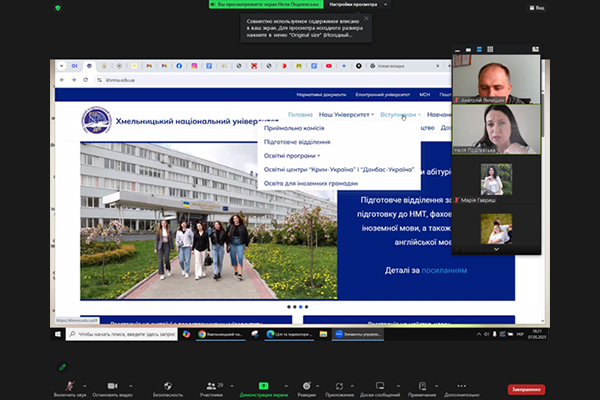Select Марія Гавриш avatar thumbnail
The height and width of the screenshot is (400, 600).
[496, 179]
